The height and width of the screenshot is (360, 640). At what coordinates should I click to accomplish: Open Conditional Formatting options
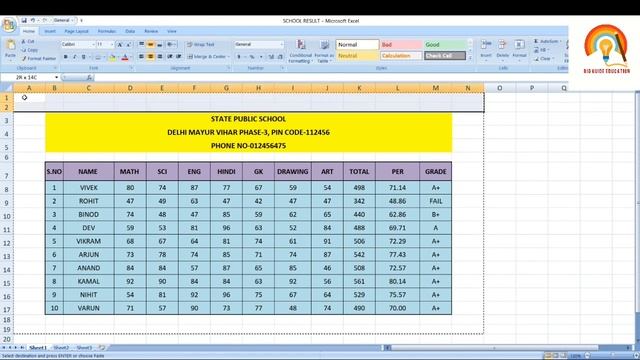(x=300, y=51)
